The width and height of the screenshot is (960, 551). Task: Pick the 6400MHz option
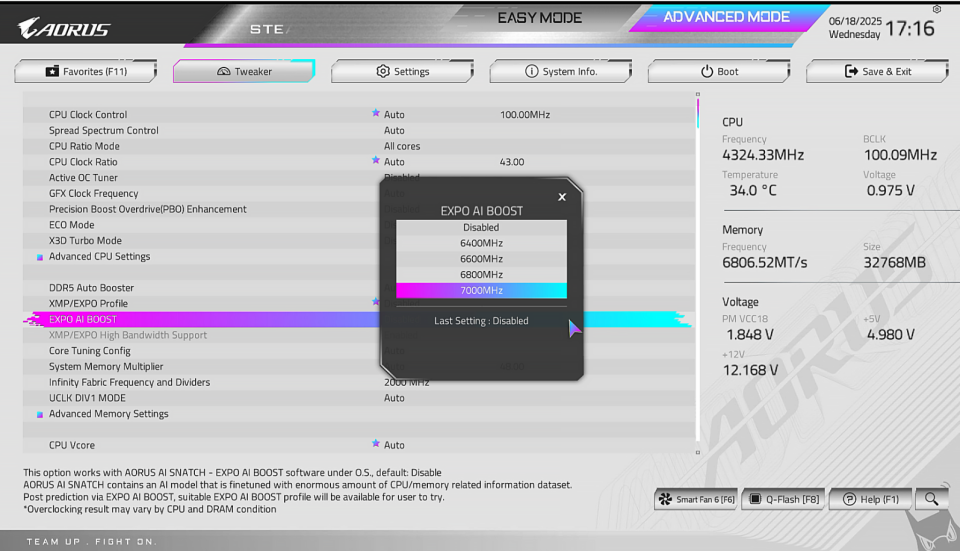(x=481, y=243)
